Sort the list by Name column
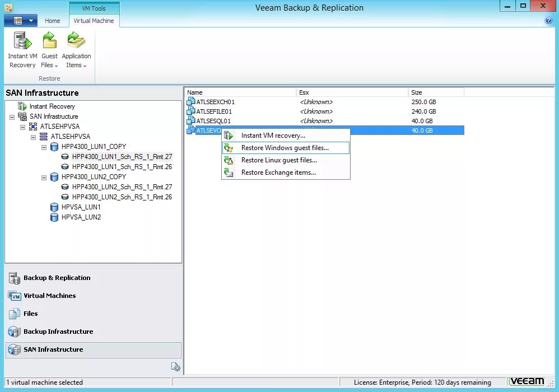The width and height of the screenshot is (559, 392). [x=240, y=92]
